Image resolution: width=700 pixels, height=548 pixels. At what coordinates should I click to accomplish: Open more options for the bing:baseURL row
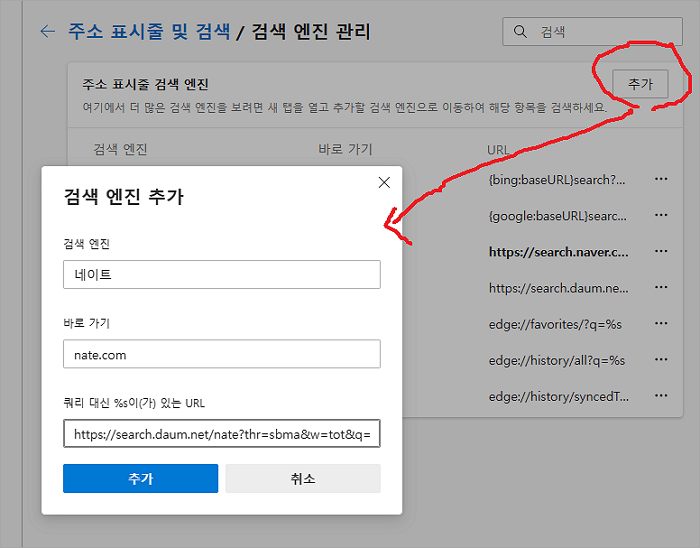[660, 180]
